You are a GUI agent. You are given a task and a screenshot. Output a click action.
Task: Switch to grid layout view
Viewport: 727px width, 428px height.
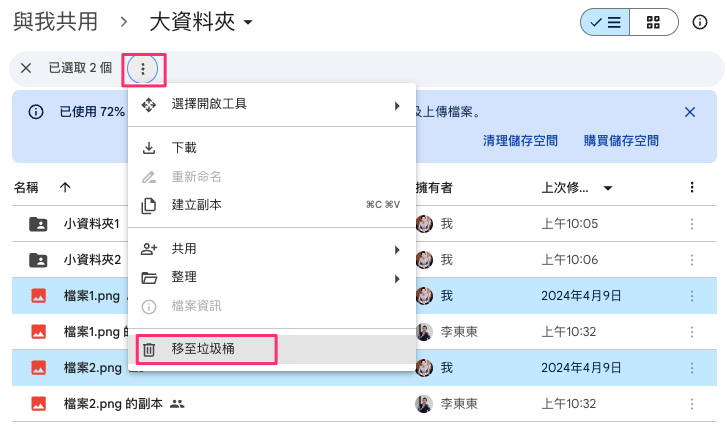(653, 22)
